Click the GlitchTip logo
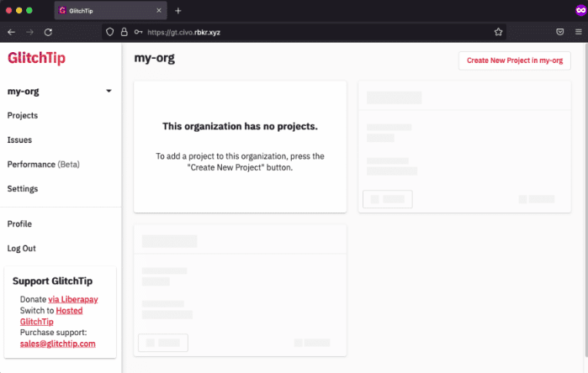Screen dimensions: 588x373 point(36,58)
